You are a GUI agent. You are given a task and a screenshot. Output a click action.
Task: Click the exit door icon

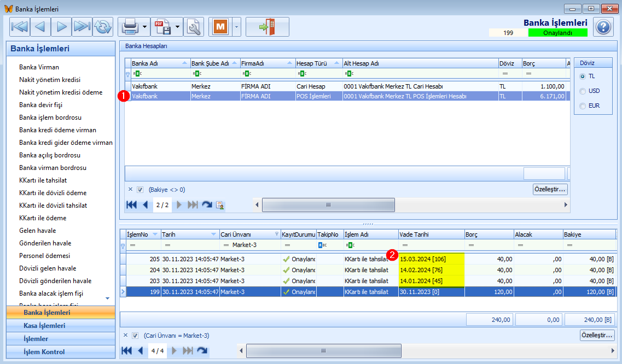pos(267,27)
